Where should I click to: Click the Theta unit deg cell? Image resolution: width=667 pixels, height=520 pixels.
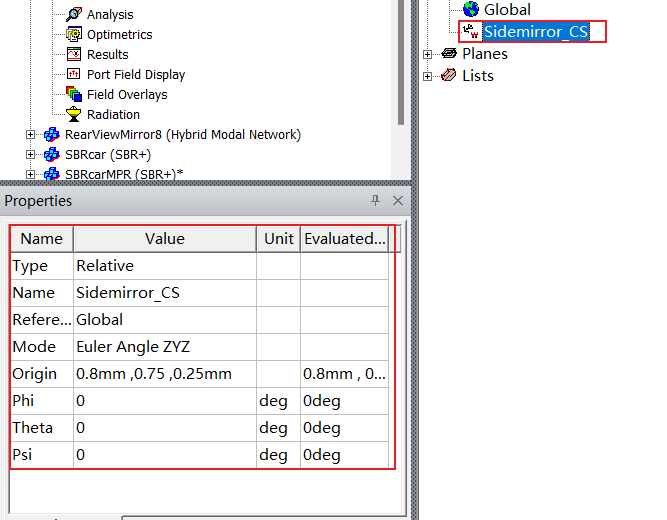(x=279, y=428)
